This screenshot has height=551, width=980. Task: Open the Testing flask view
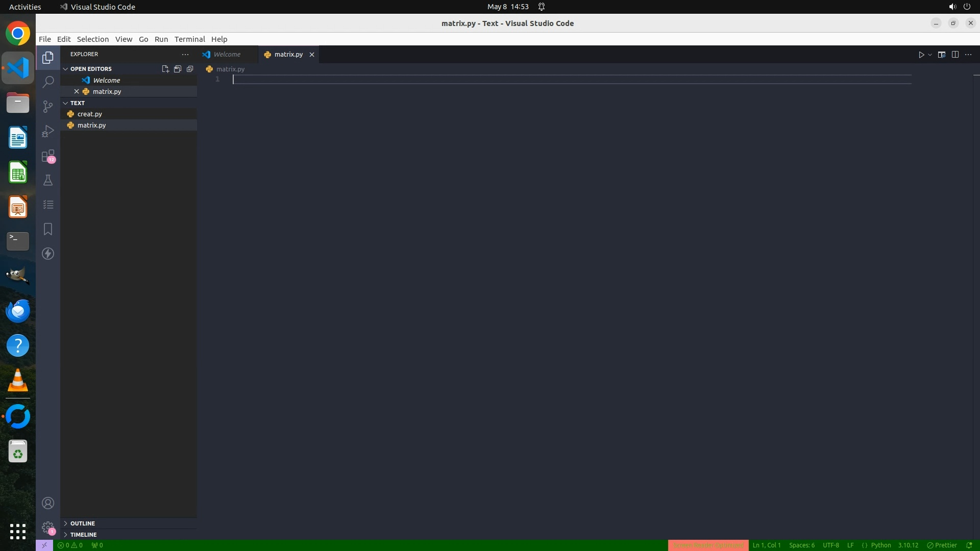pyautogui.click(x=48, y=180)
